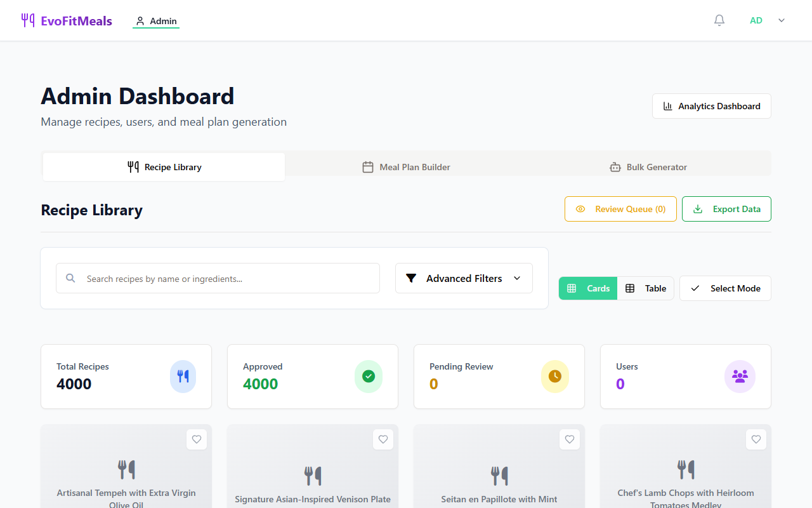Click the Admin navigation link
Screen dimensions: 812x508
[x=156, y=20]
